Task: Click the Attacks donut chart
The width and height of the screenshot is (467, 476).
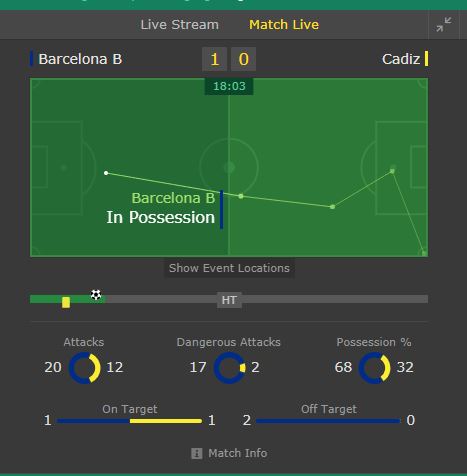Action: (85, 368)
